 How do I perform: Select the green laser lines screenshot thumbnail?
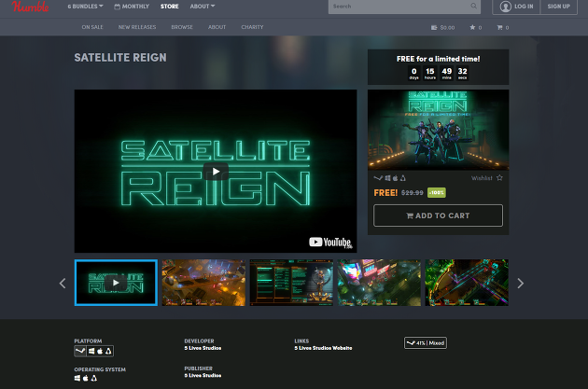coord(467,283)
